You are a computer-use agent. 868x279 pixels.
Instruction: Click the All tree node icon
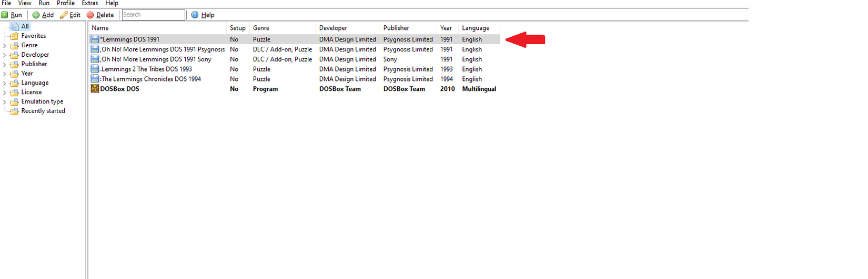coord(15,26)
